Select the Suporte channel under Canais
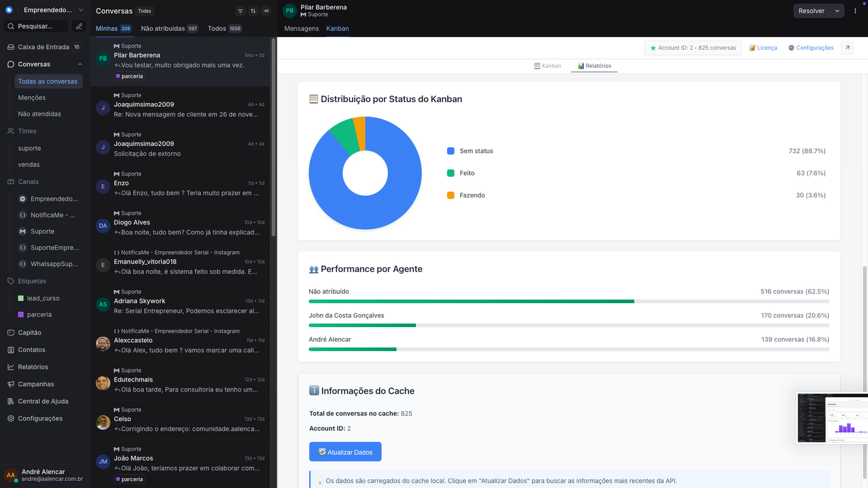 (42, 231)
